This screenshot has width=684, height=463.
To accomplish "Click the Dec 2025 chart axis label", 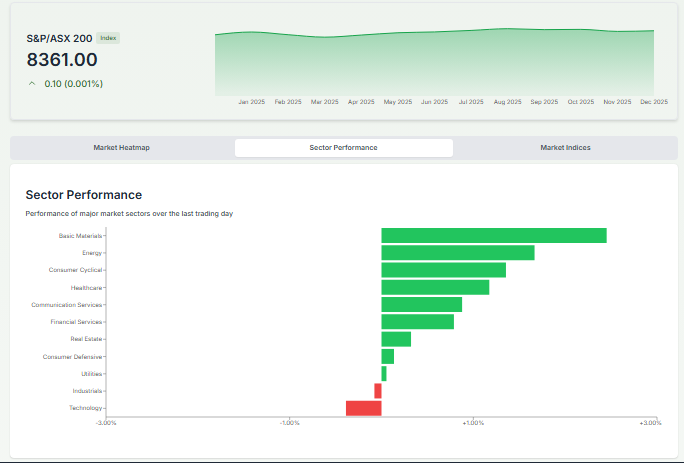I will pos(654,102).
